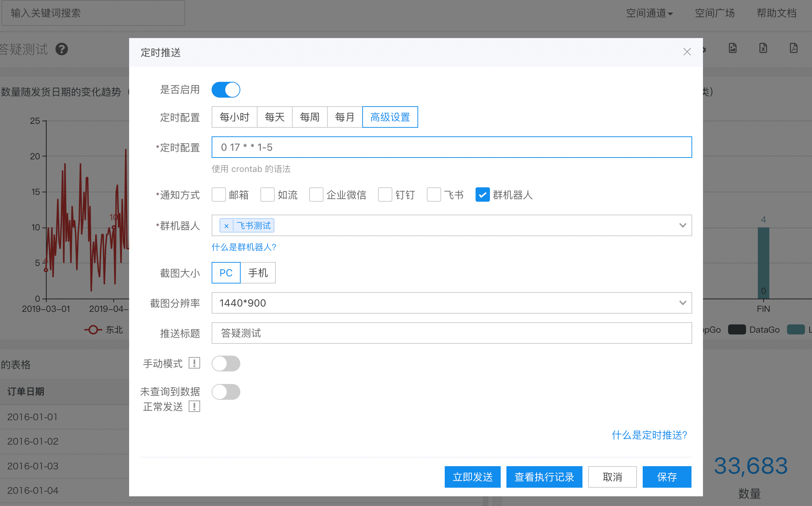
Task: Check the 钉钉 notification checkbox
Action: pyautogui.click(x=385, y=195)
